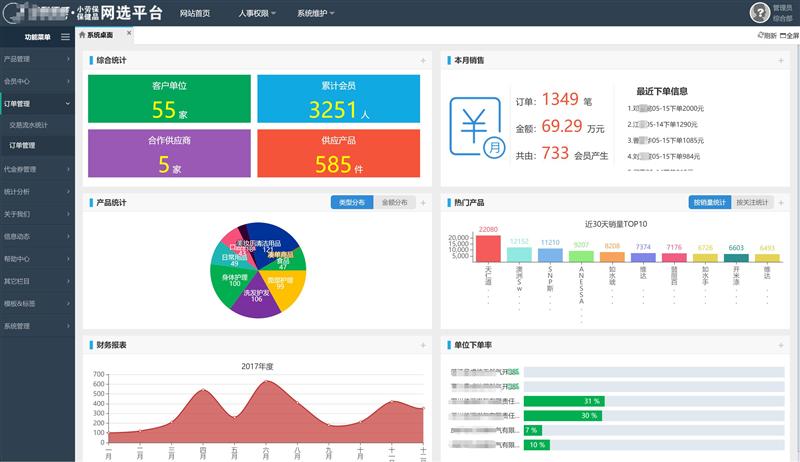Click the yen monthly sales icon

(x=477, y=127)
